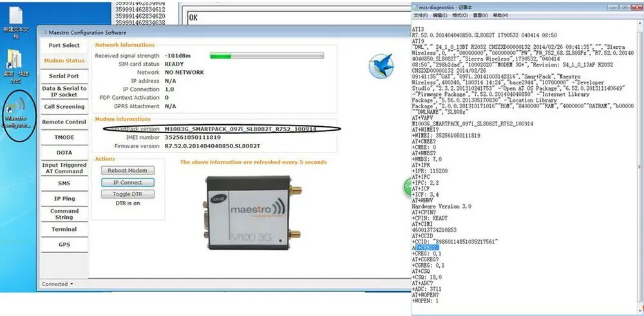This screenshot has width=644, height=316.
Task: Select the DOTA tab
Action: (x=64, y=153)
